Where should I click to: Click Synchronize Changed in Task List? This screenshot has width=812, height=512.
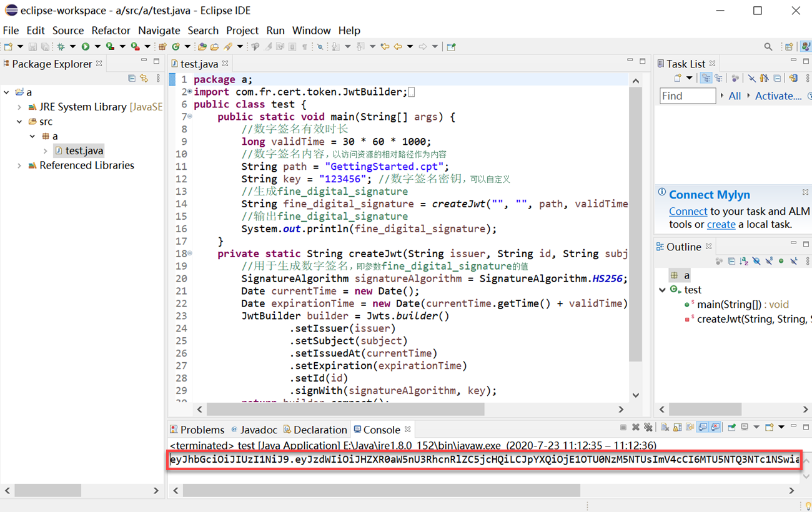click(793, 79)
